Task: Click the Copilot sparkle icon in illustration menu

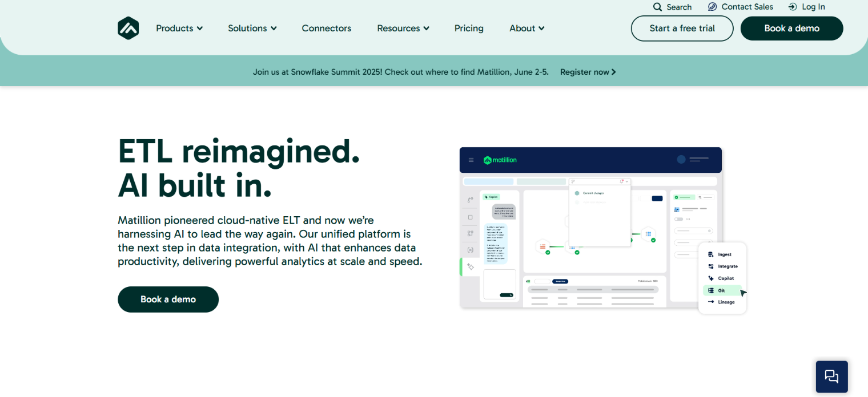Action: click(x=711, y=278)
